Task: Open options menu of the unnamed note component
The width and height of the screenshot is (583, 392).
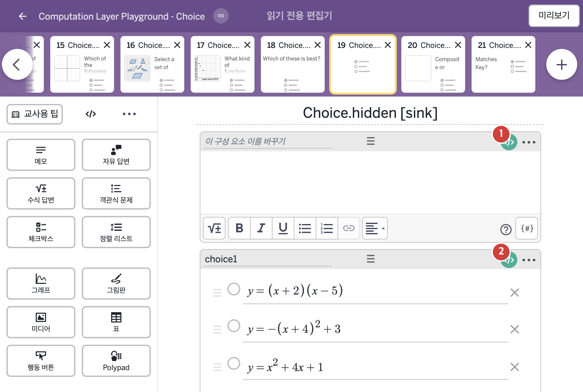Action: point(529,142)
